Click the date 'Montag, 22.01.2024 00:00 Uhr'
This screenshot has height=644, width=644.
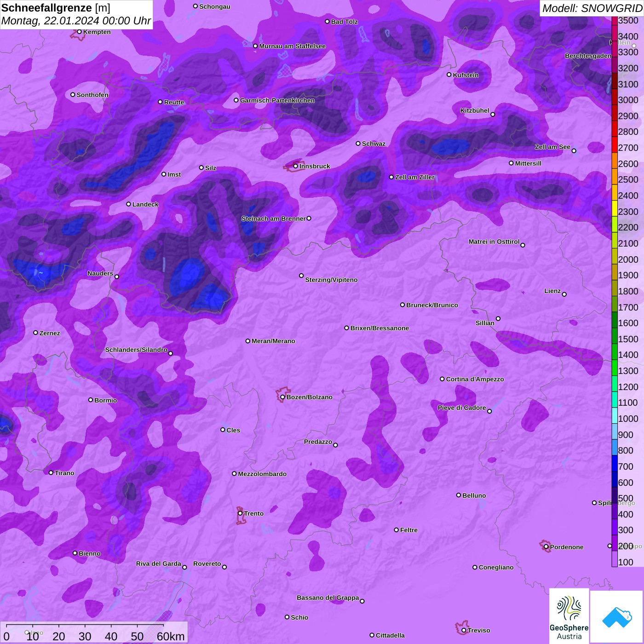click(x=76, y=21)
